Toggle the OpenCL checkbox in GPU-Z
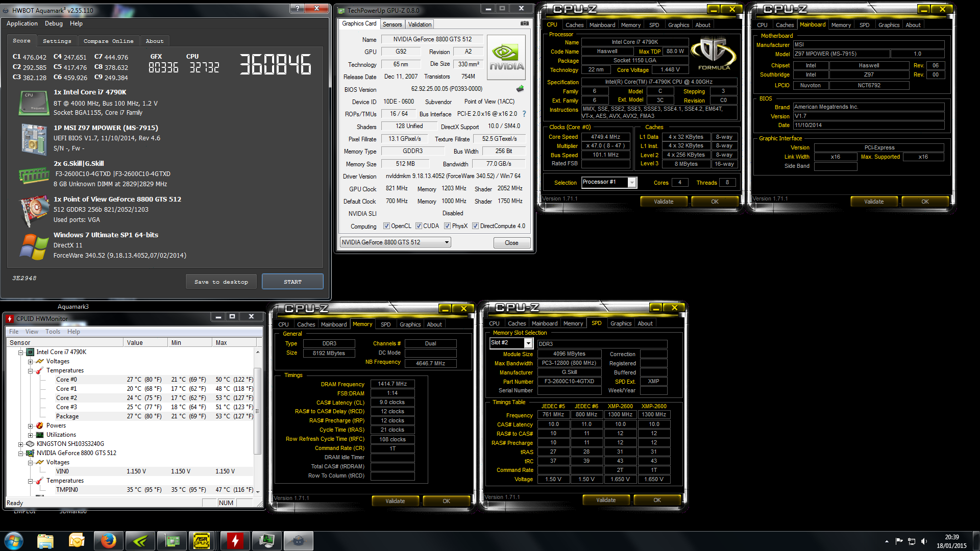 (386, 226)
